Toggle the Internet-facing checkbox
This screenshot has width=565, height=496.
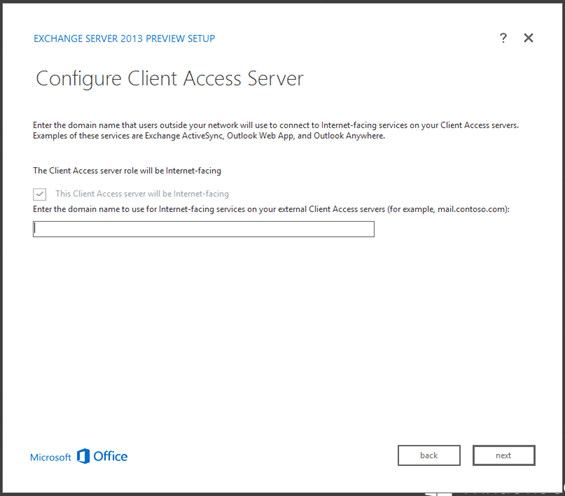coord(40,194)
